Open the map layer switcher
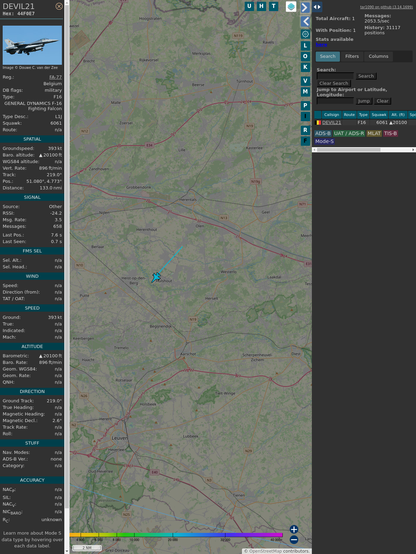Image resolution: width=416 pixels, height=554 pixels. pos(291,6)
